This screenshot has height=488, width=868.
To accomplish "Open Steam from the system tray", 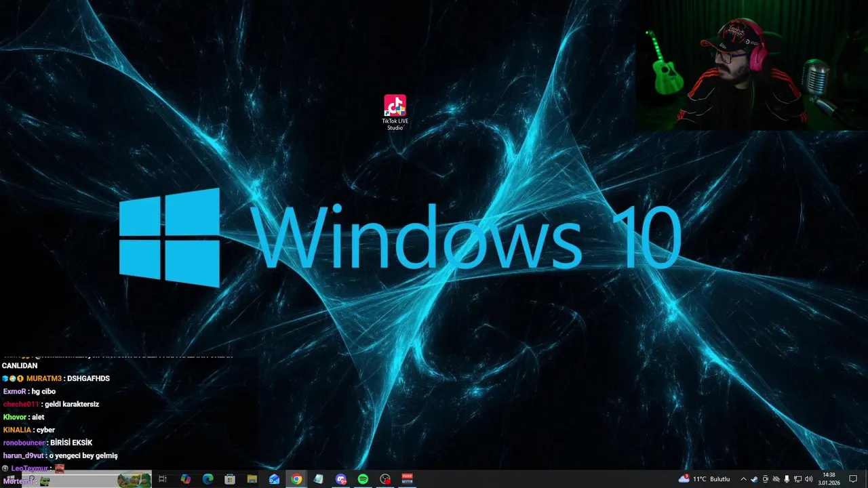I will (754, 479).
